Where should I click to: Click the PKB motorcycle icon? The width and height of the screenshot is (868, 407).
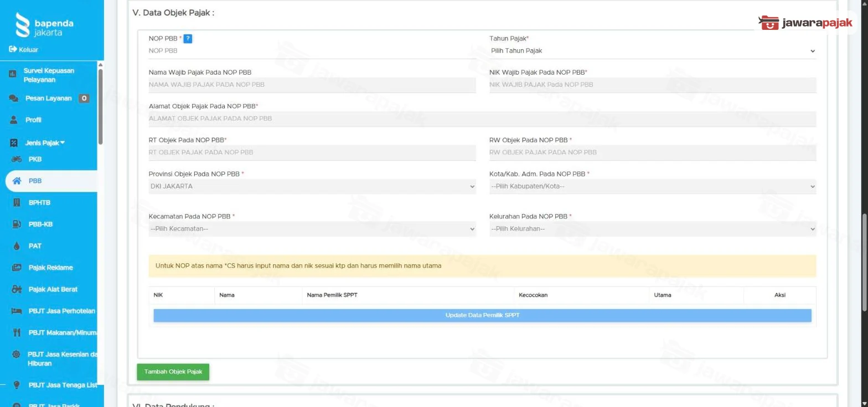17,159
